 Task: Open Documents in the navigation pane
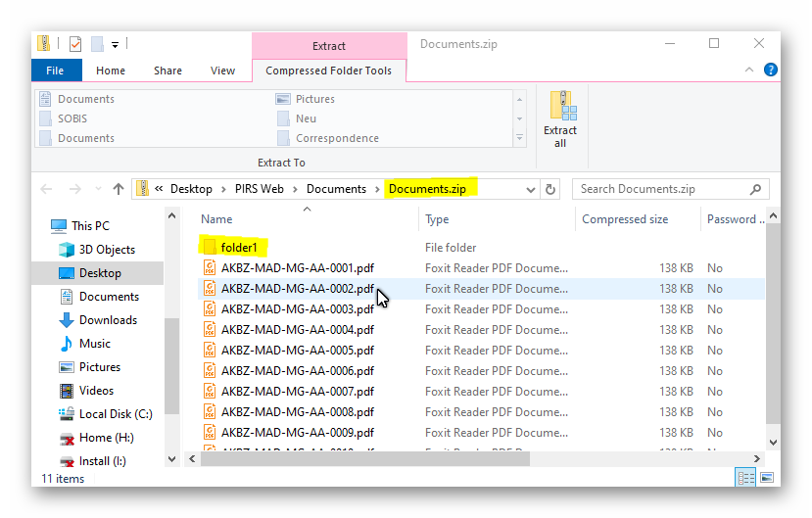99,297
